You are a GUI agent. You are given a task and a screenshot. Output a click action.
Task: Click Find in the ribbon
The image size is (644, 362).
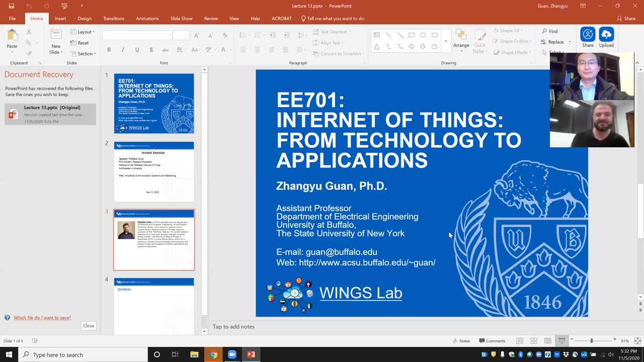[549, 31]
